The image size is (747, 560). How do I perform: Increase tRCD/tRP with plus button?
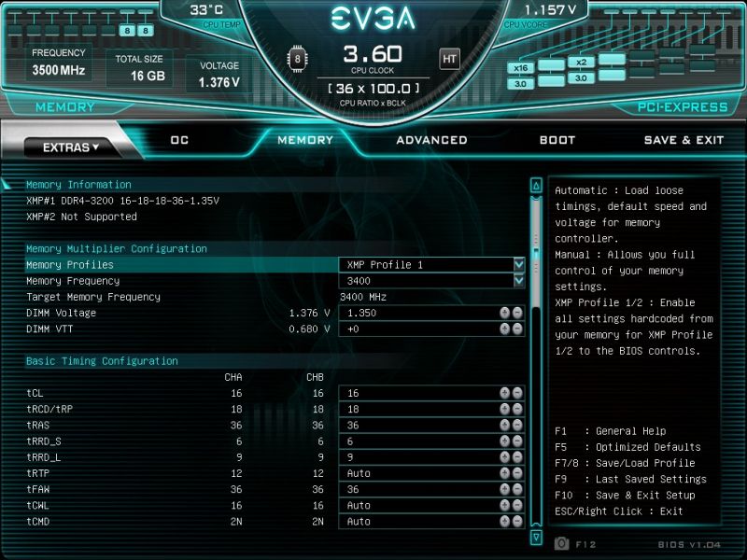click(x=504, y=409)
